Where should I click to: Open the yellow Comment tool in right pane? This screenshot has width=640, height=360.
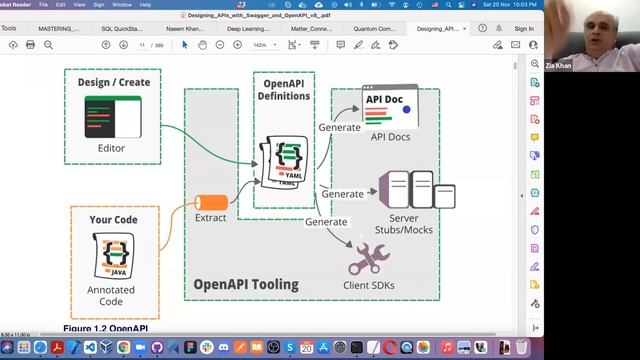pyautogui.click(x=535, y=138)
